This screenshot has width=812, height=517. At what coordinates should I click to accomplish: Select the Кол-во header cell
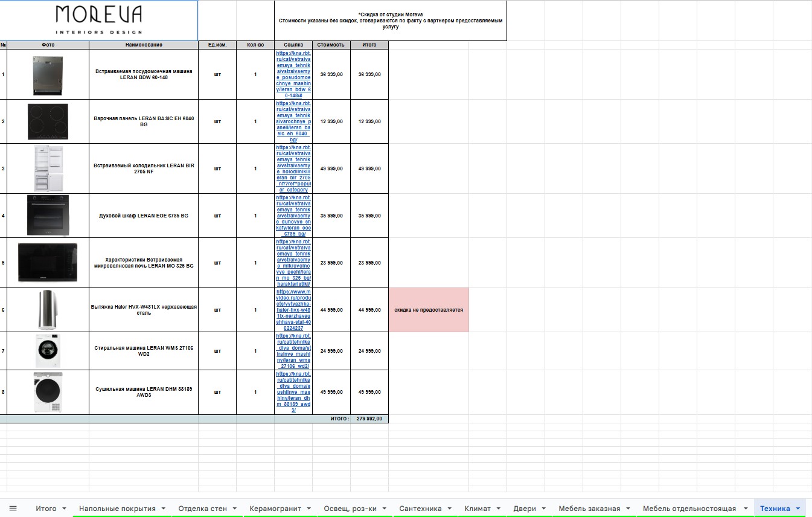click(255, 45)
